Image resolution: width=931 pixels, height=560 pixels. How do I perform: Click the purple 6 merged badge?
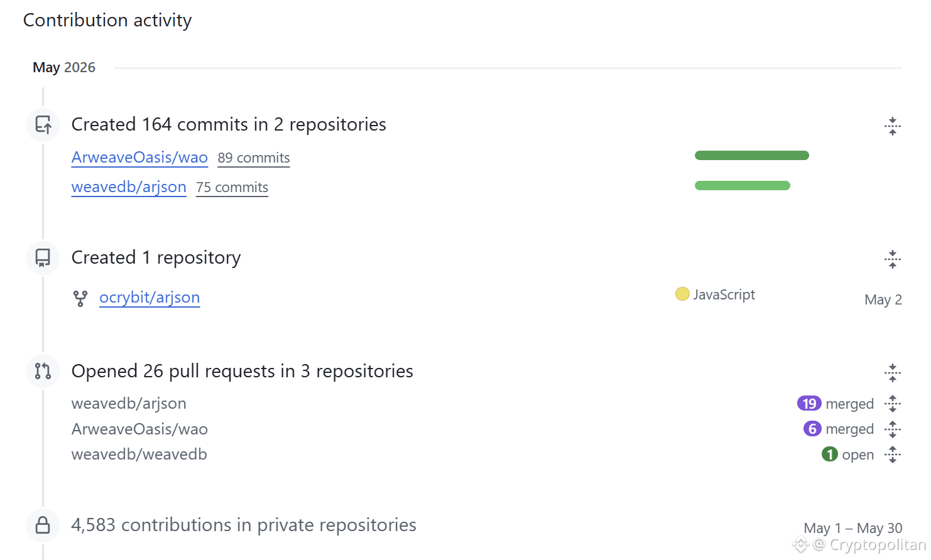click(x=812, y=429)
